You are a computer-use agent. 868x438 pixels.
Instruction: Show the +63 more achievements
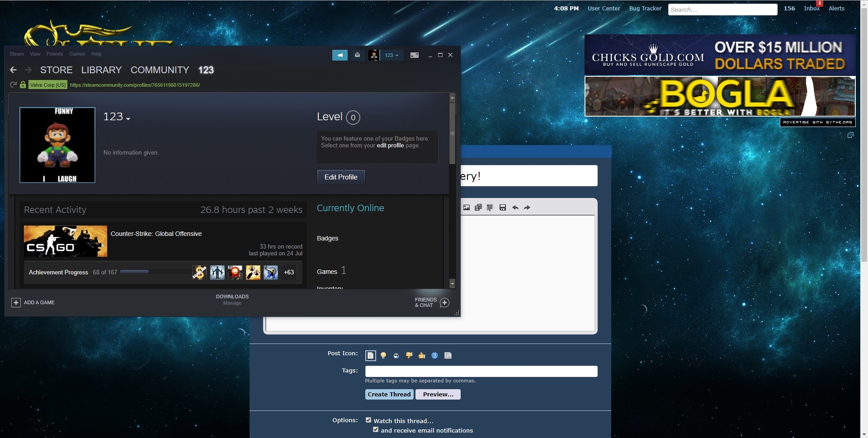(289, 272)
